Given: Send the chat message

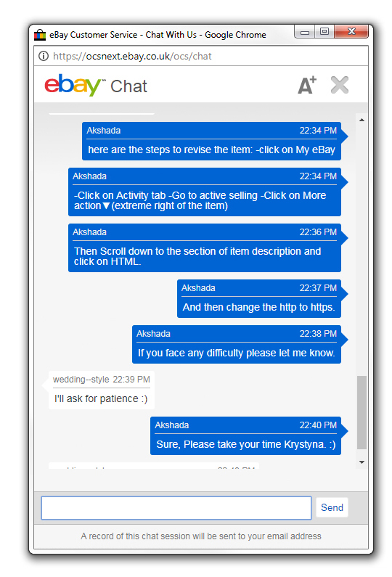Looking at the screenshot, I should 332,507.
